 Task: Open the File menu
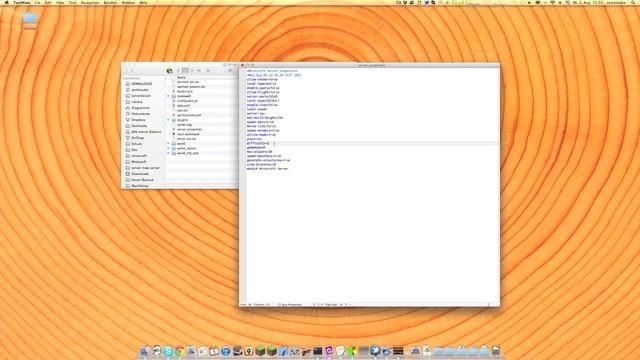[x=37, y=2]
